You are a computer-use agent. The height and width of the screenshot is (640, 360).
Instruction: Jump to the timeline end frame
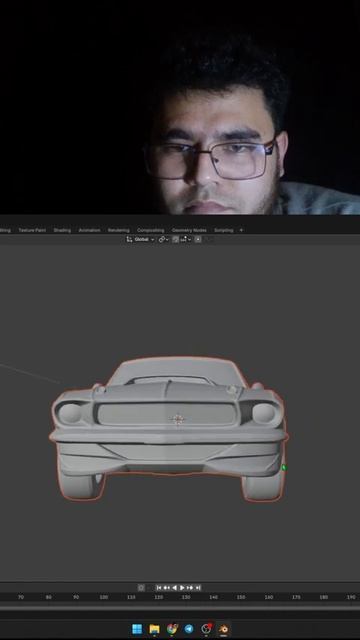(x=198, y=588)
